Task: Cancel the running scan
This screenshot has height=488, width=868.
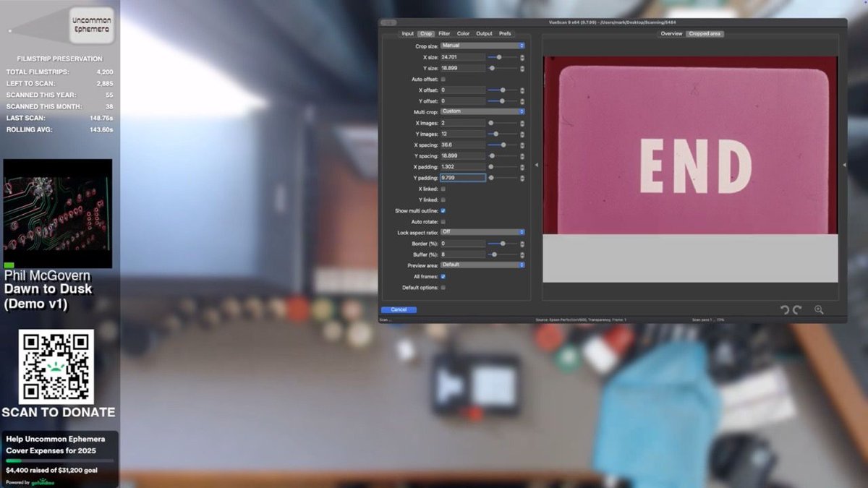Action: (x=399, y=309)
